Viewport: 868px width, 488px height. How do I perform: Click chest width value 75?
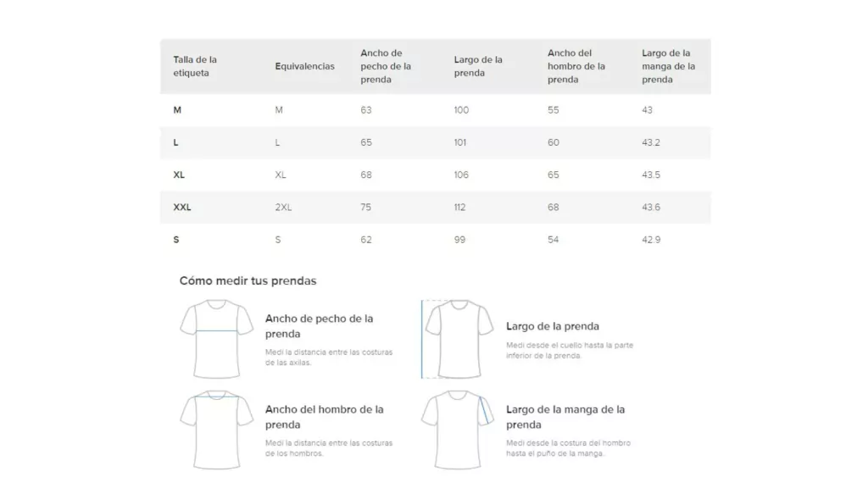366,207
